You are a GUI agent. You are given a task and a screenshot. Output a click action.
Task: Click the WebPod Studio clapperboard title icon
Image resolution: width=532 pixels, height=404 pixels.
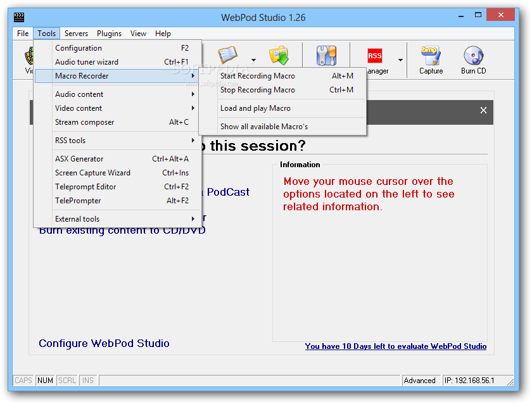coord(18,17)
